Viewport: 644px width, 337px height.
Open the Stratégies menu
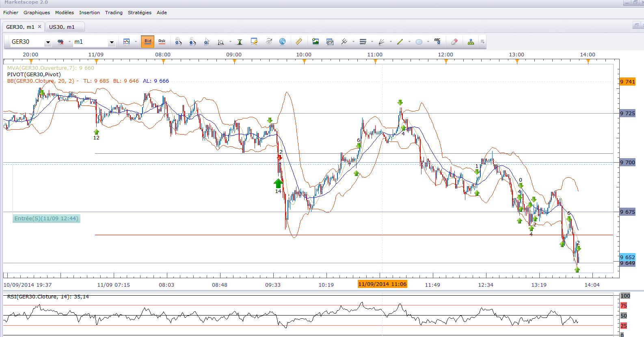point(139,13)
